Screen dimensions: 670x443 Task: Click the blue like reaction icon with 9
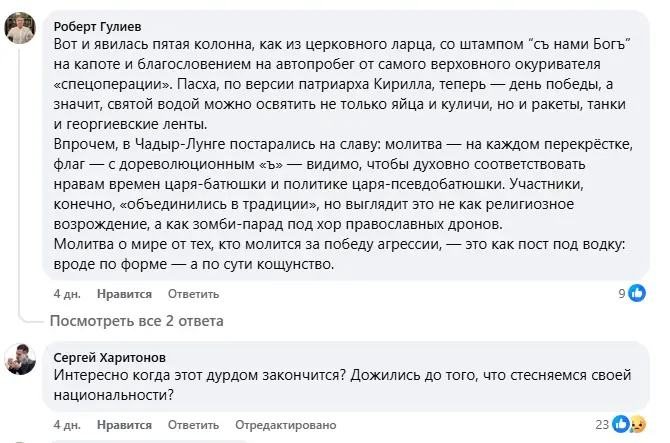(x=637, y=293)
